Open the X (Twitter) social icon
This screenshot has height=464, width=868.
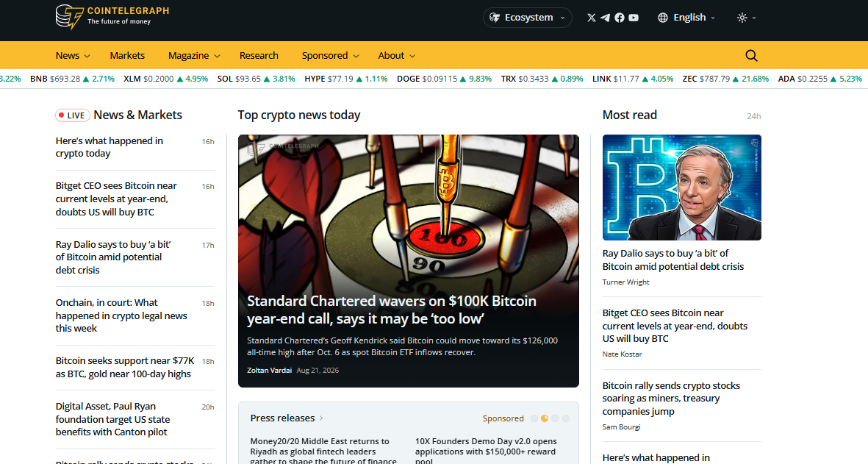(x=591, y=18)
